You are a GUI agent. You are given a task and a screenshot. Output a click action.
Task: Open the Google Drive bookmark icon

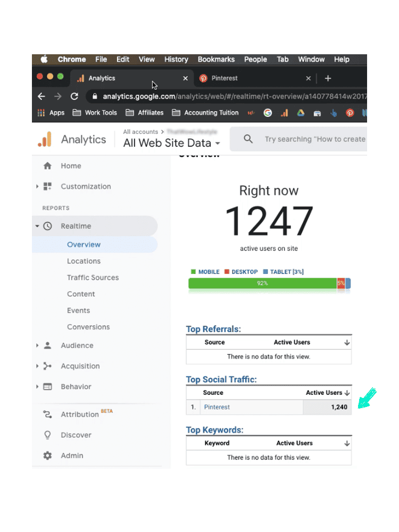click(301, 113)
